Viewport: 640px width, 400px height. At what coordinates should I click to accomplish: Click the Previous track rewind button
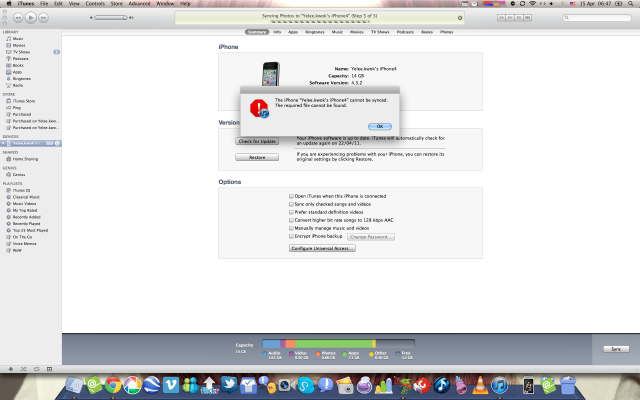pos(18,18)
